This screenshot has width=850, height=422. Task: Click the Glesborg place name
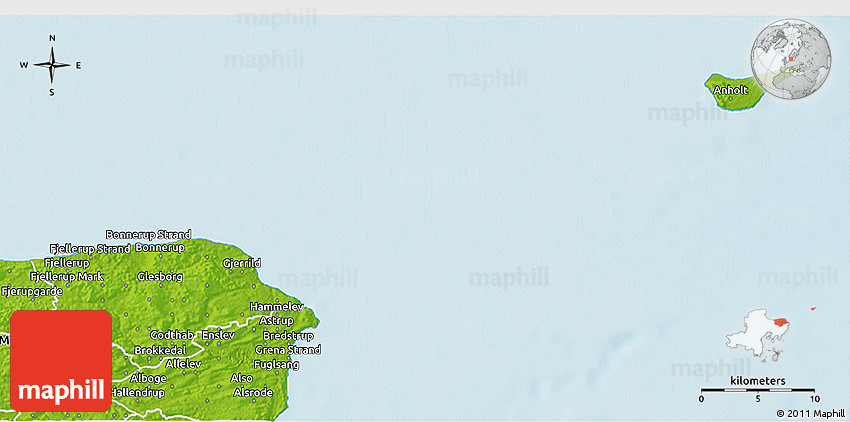click(160, 276)
